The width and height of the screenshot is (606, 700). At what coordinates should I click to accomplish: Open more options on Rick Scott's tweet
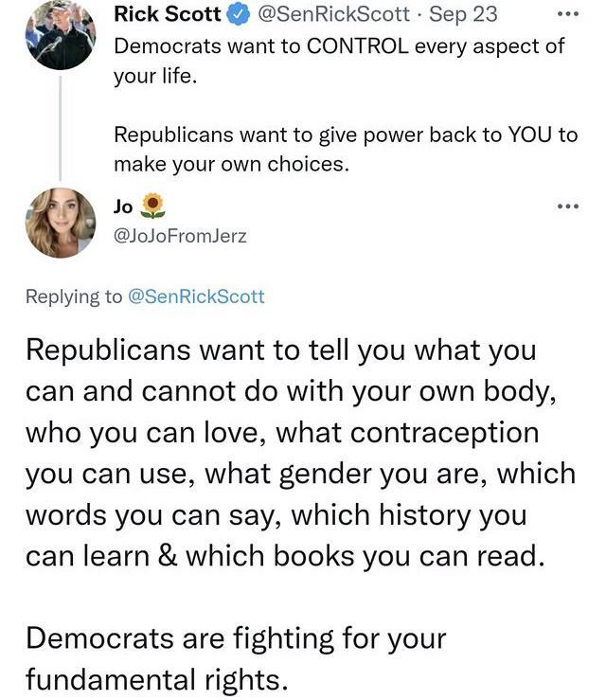[x=567, y=14]
